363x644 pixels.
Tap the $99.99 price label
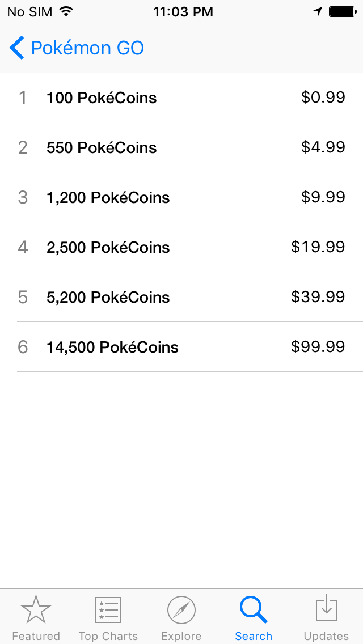click(x=318, y=347)
